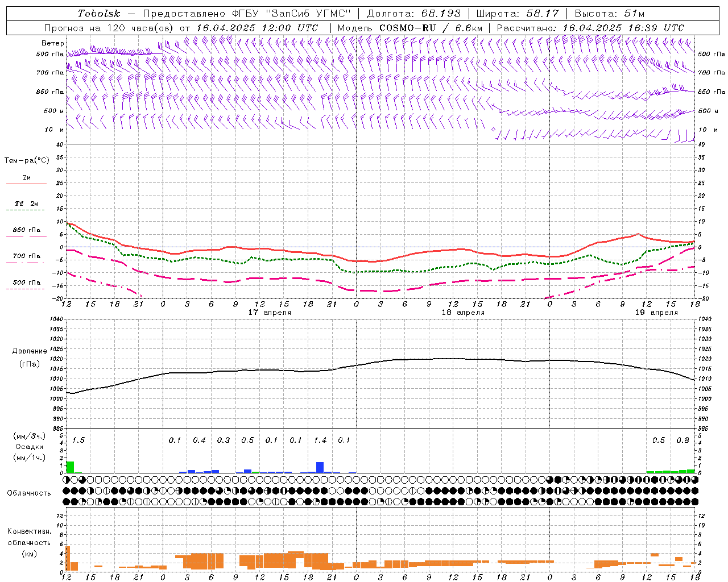Click the Tobolsk station title
The height and width of the screenshot is (582, 728).
(99, 14)
